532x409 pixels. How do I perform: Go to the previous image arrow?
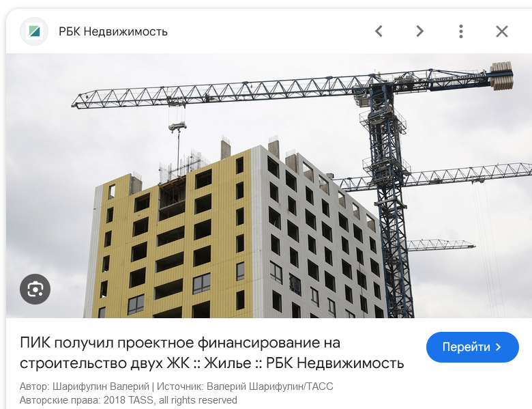coord(379,31)
